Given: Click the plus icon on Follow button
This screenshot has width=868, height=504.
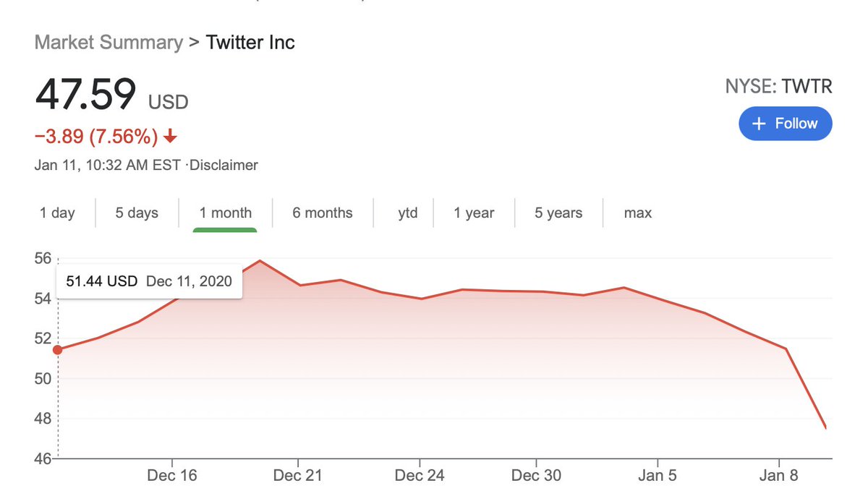Looking at the screenshot, I should pyautogui.click(x=759, y=124).
